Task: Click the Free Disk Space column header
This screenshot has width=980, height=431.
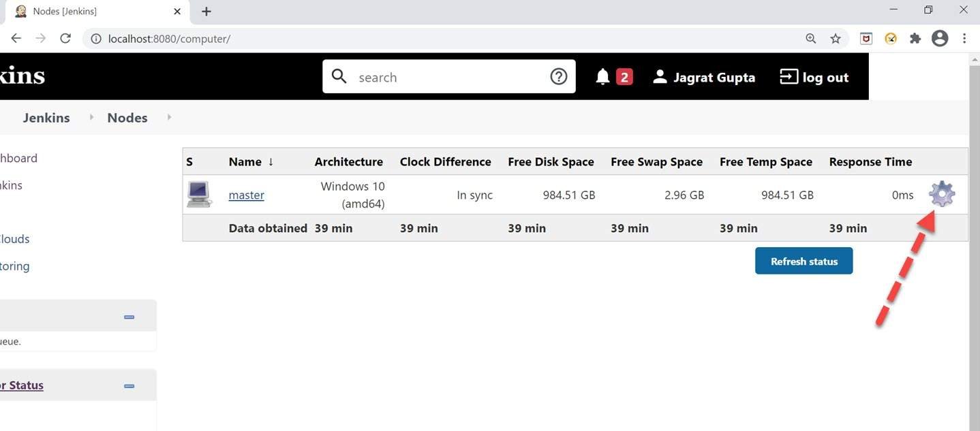Action: pos(551,162)
